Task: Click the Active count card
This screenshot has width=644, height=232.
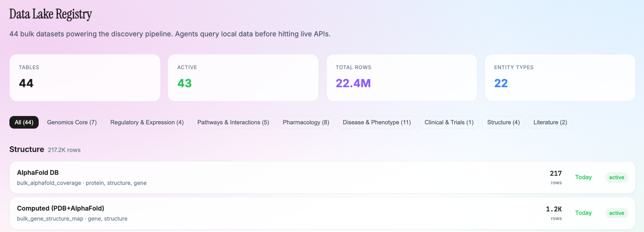Action: coord(243,78)
